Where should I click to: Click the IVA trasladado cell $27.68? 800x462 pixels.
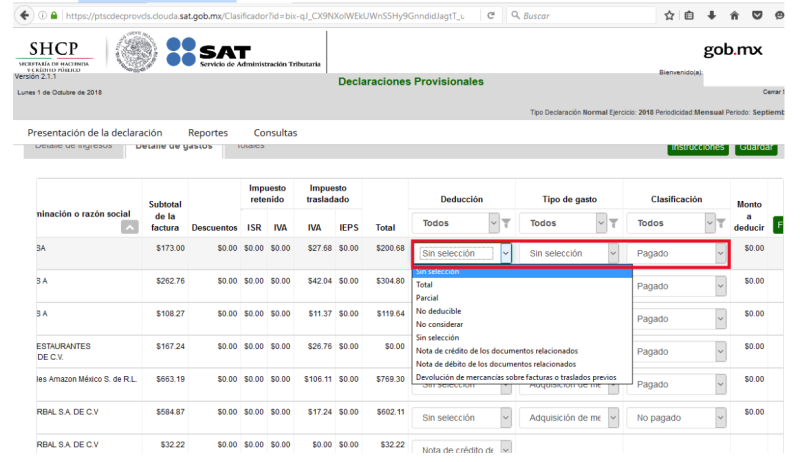320,248
